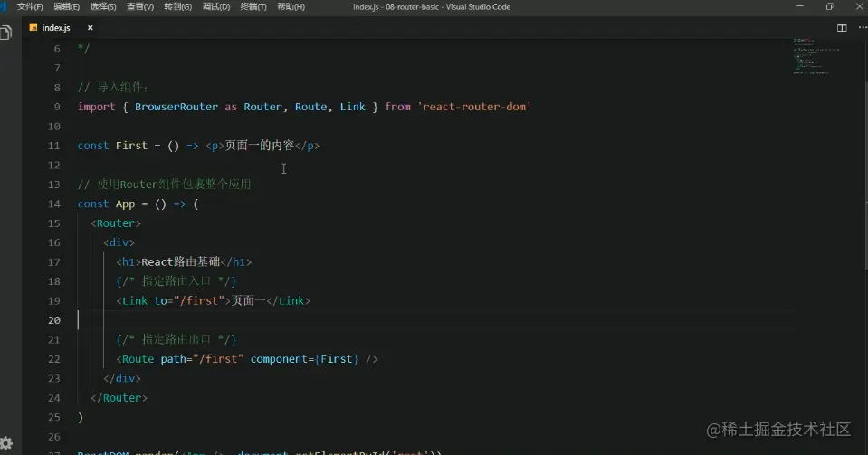The height and width of the screenshot is (455, 868).
Task: Click the split editor icon
Action: click(x=842, y=28)
